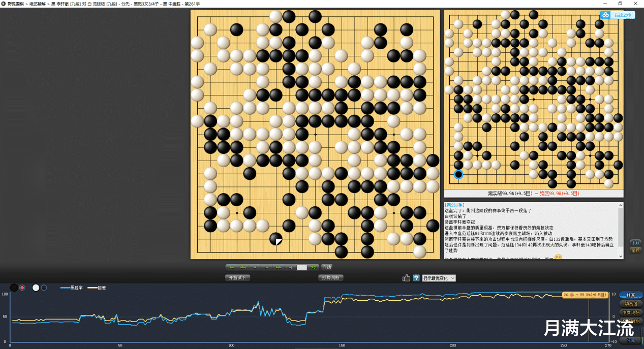Open the blue question mark help icon
This screenshot has height=349, width=644.
(416, 278)
